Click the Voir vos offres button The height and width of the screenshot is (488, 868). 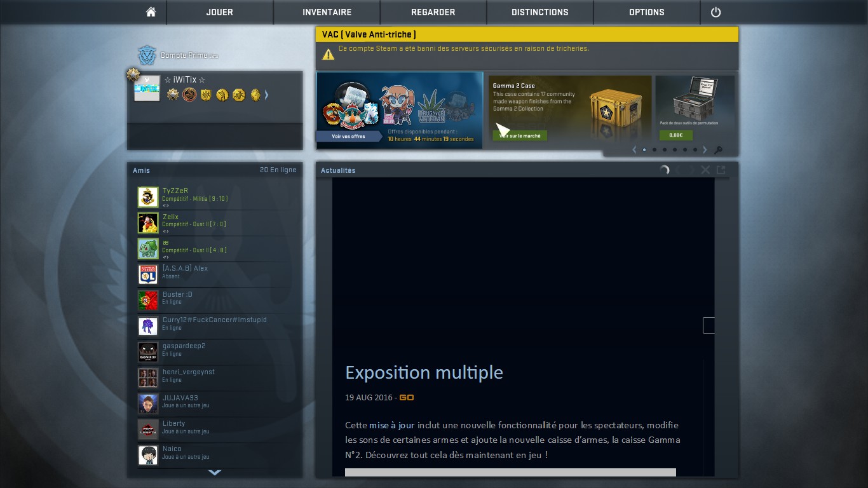[349, 136]
